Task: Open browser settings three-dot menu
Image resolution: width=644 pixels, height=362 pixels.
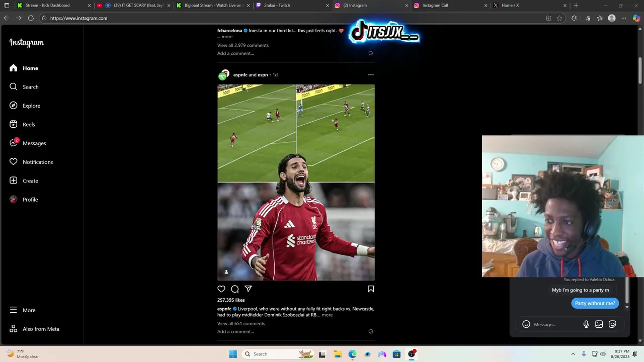Action: click(x=624, y=18)
